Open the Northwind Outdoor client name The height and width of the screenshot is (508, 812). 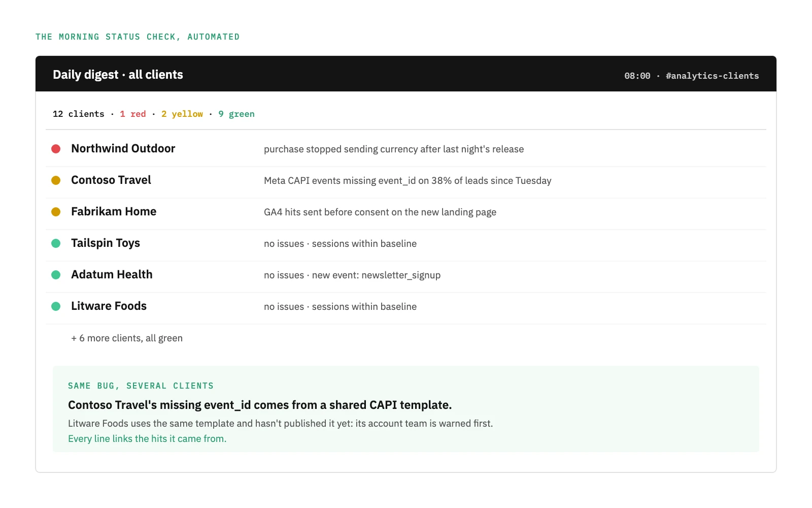[x=123, y=148]
